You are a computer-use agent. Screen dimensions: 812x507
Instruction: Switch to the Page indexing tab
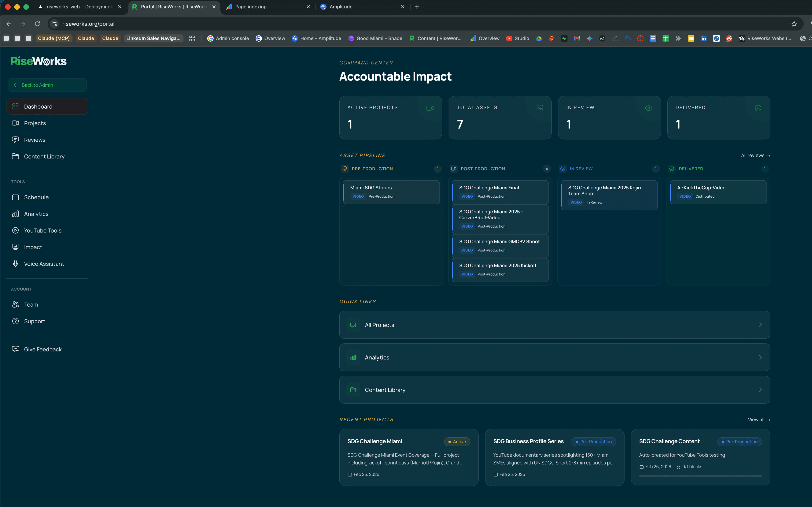click(x=250, y=6)
